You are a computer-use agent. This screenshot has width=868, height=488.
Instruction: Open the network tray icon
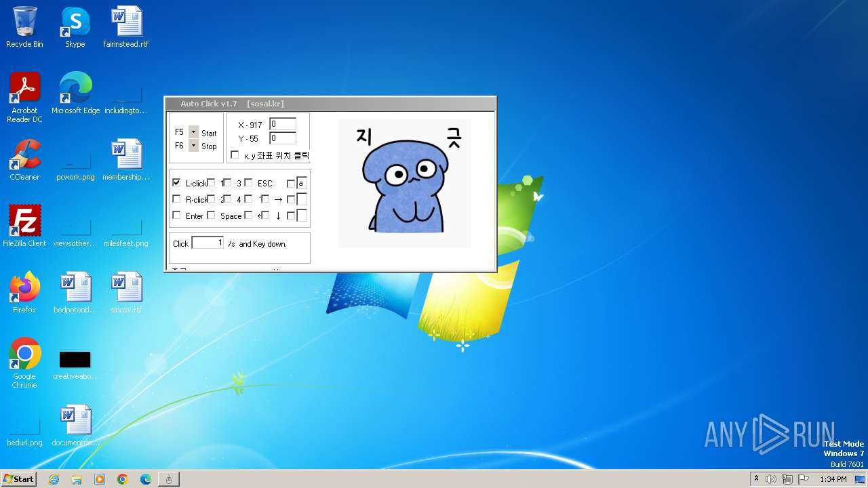pos(787,479)
